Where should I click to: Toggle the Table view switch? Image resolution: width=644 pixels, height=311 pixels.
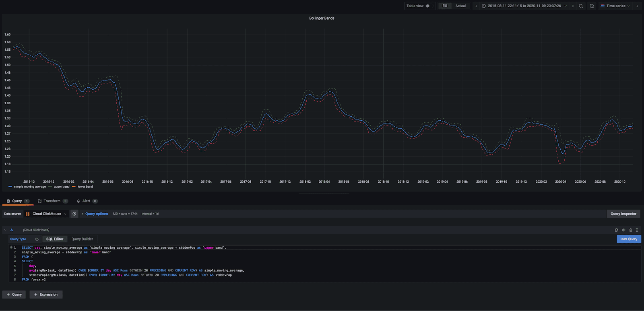(427, 6)
